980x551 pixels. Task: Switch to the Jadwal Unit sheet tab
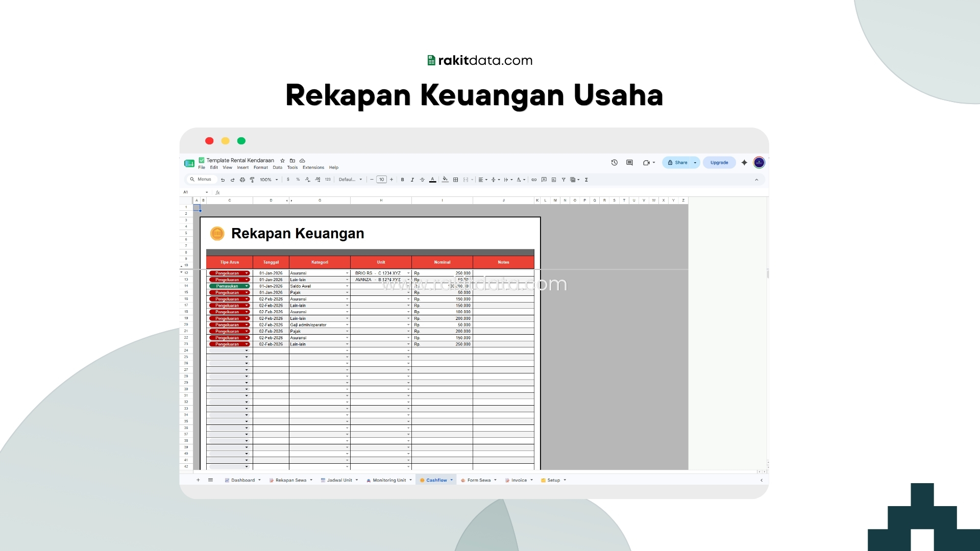pos(339,480)
